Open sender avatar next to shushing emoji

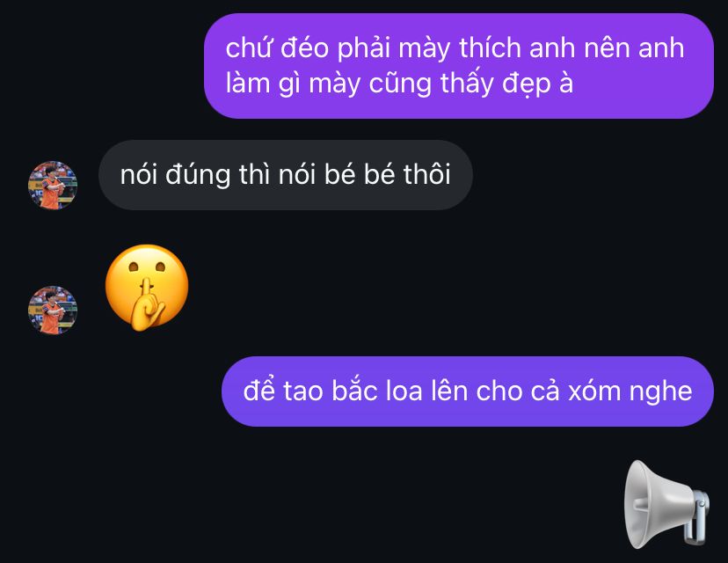pos(53,311)
